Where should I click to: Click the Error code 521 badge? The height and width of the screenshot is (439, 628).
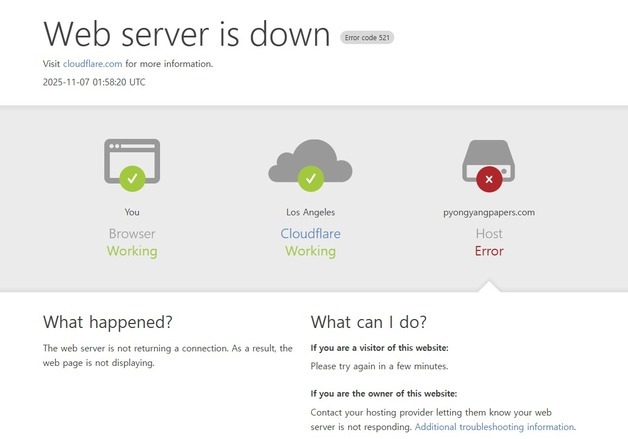tap(367, 37)
